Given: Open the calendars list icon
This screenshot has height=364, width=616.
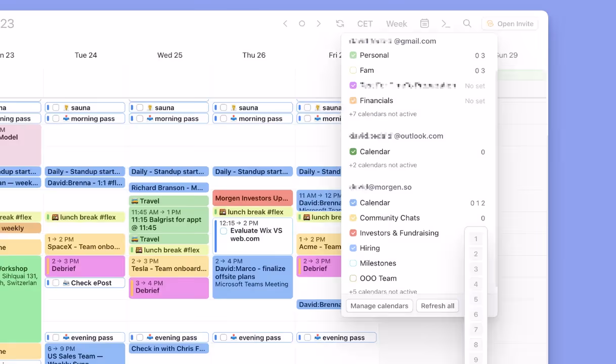Looking at the screenshot, I should click(425, 24).
